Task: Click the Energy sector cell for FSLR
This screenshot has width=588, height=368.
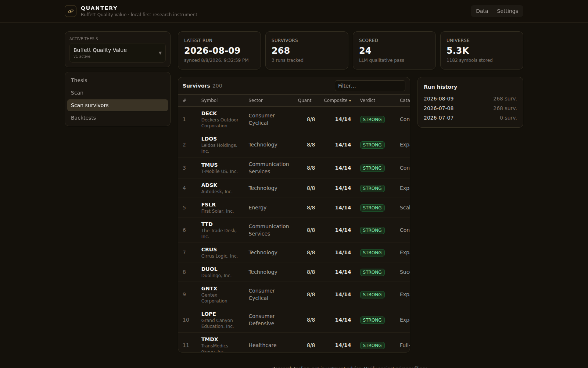Action: pyautogui.click(x=257, y=208)
